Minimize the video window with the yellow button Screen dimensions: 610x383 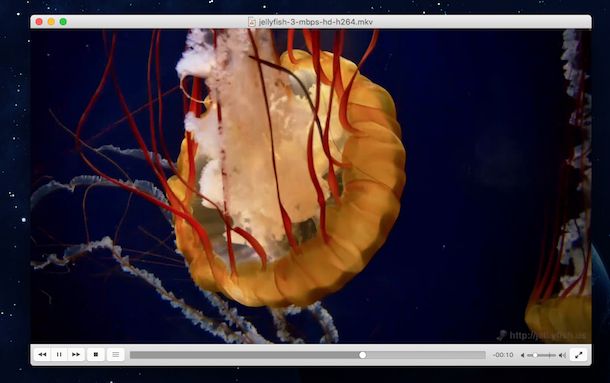click(51, 22)
